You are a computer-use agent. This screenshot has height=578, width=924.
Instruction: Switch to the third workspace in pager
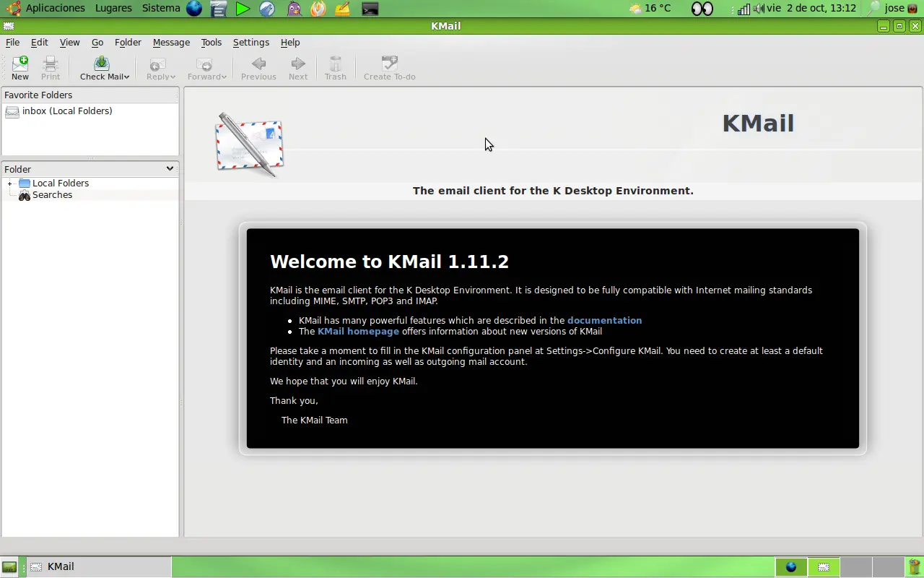[x=856, y=567]
